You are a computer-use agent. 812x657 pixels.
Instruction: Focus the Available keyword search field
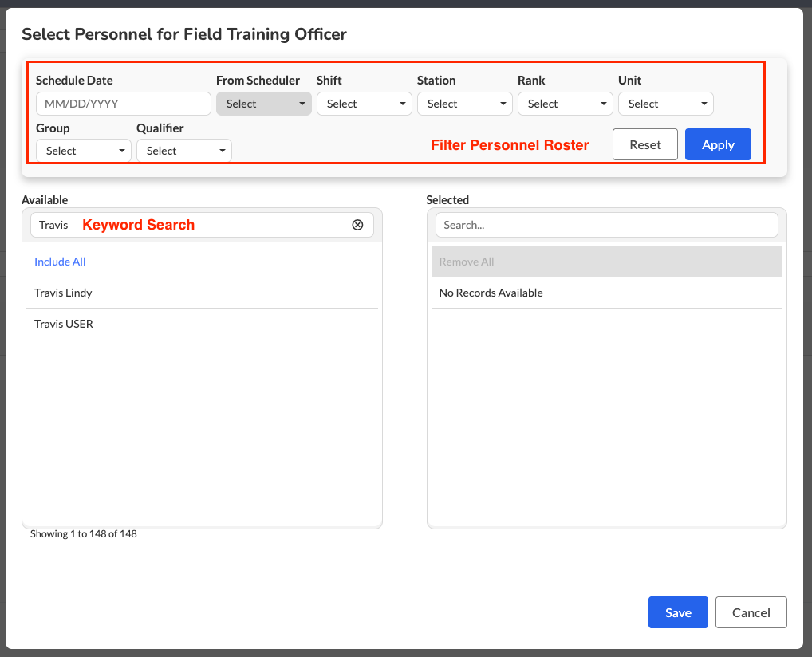pos(202,225)
